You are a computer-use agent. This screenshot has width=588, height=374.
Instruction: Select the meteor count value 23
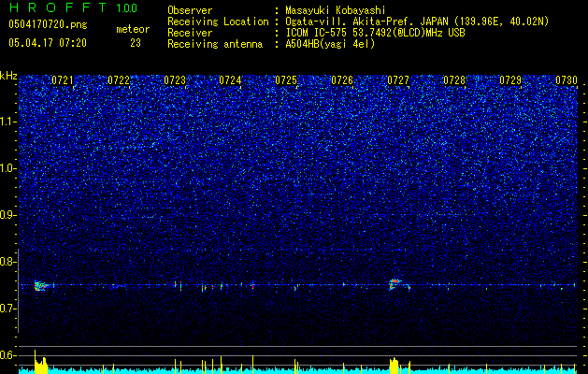[136, 43]
